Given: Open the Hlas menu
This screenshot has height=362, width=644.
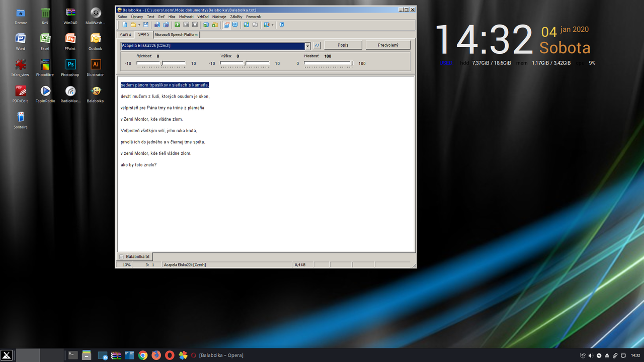Looking at the screenshot, I should coord(172,17).
